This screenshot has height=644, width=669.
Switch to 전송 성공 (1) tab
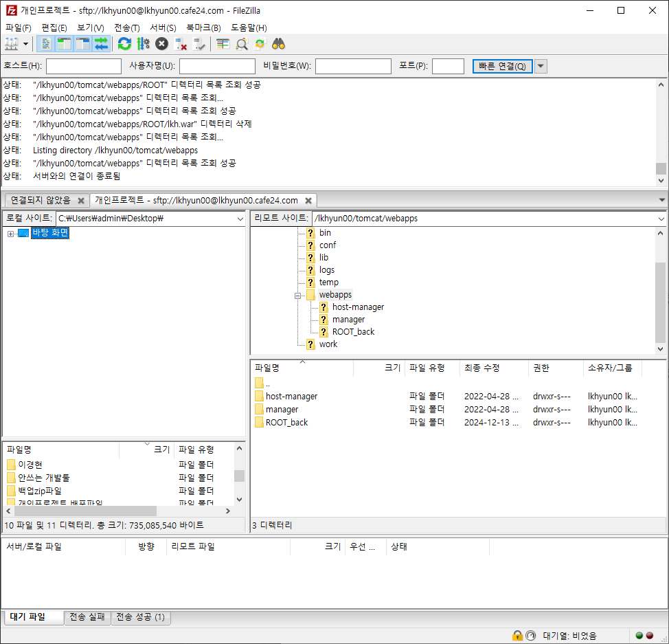point(140,617)
